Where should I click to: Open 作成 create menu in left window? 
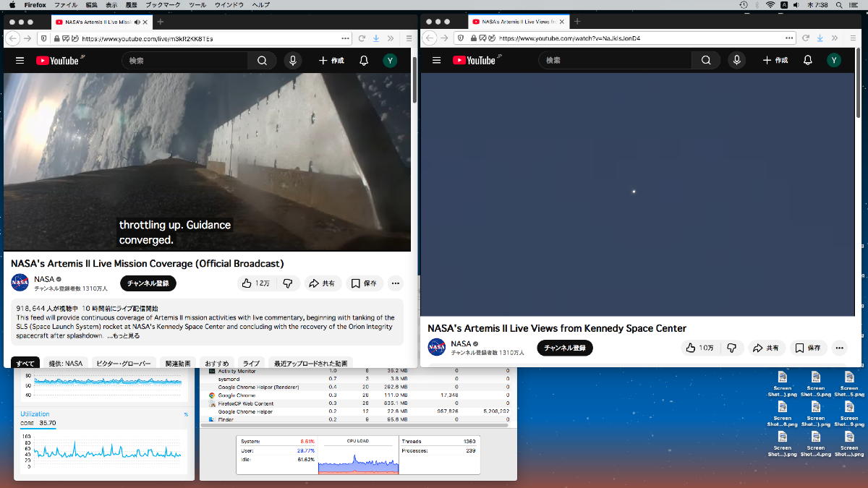(331, 61)
